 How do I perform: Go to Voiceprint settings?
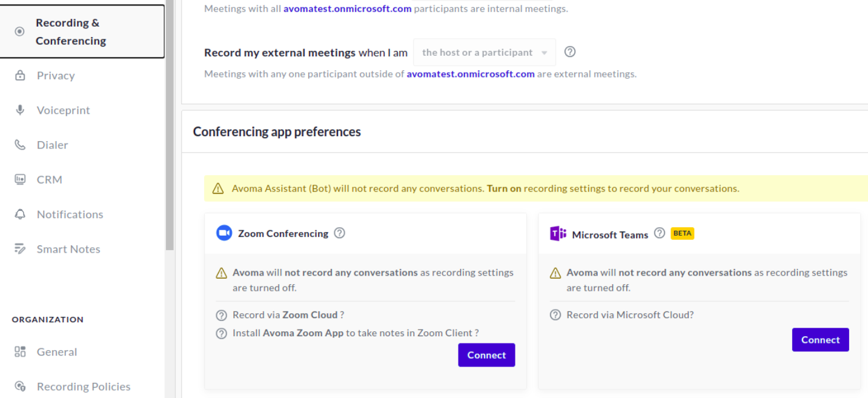click(x=63, y=110)
